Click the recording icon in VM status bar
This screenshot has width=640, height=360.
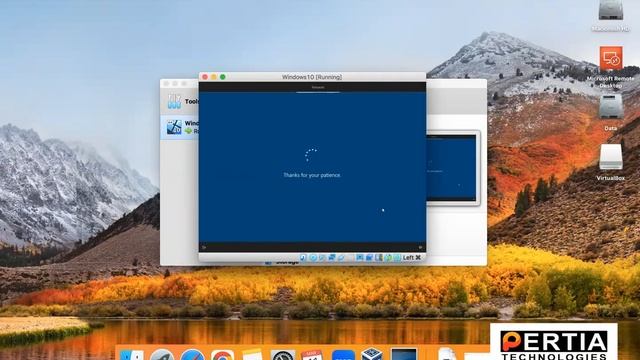(x=369, y=258)
